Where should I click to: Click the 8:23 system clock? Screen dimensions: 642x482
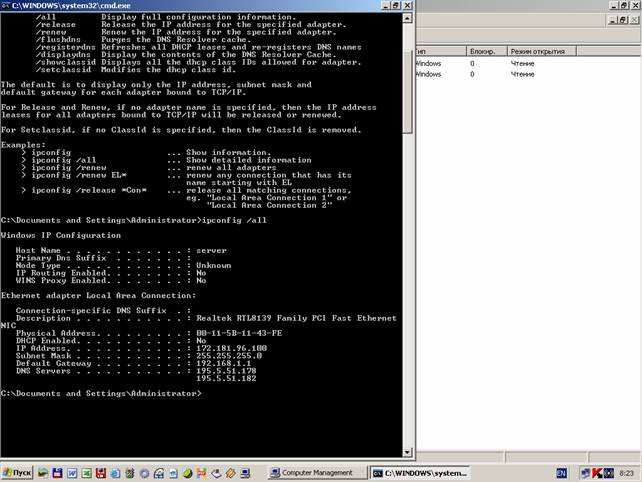pos(626,473)
